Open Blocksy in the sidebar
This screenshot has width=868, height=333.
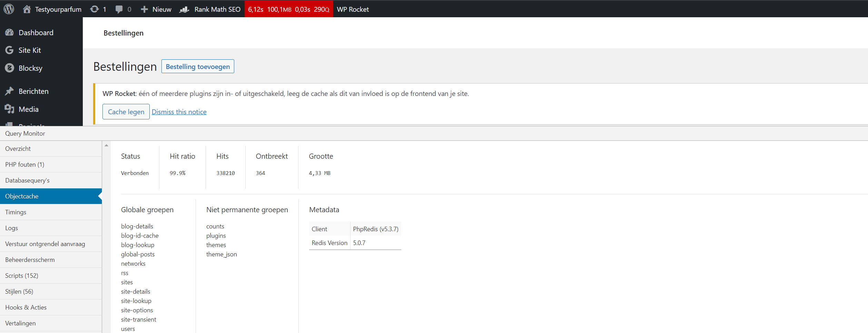[x=41, y=68]
